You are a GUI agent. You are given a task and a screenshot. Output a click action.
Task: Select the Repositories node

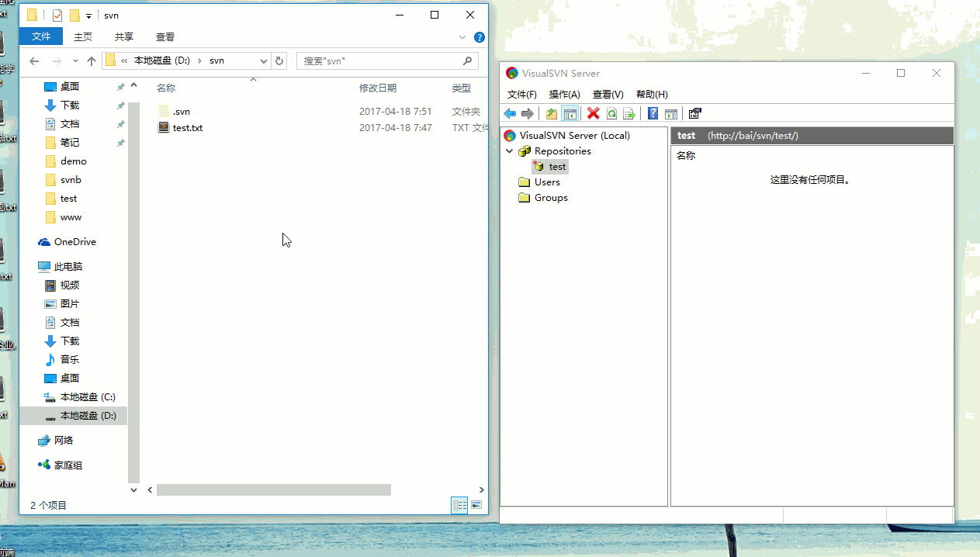(x=563, y=151)
